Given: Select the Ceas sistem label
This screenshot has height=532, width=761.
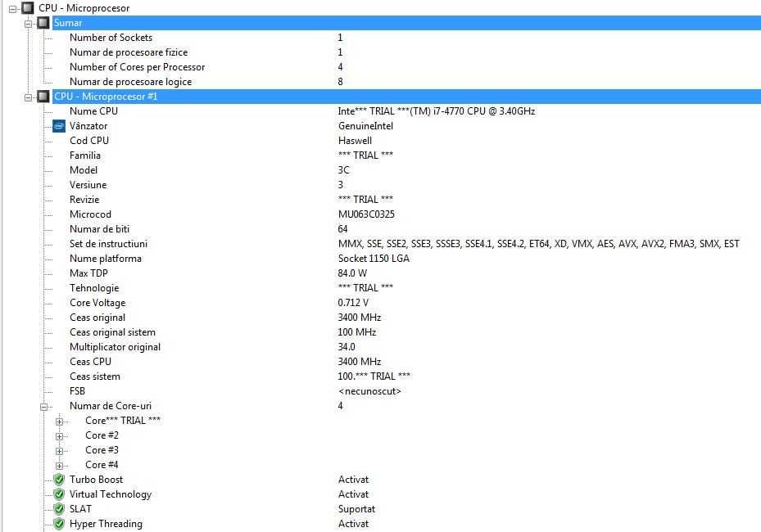Looking at the screenshot, I should (x=95, y=376).
